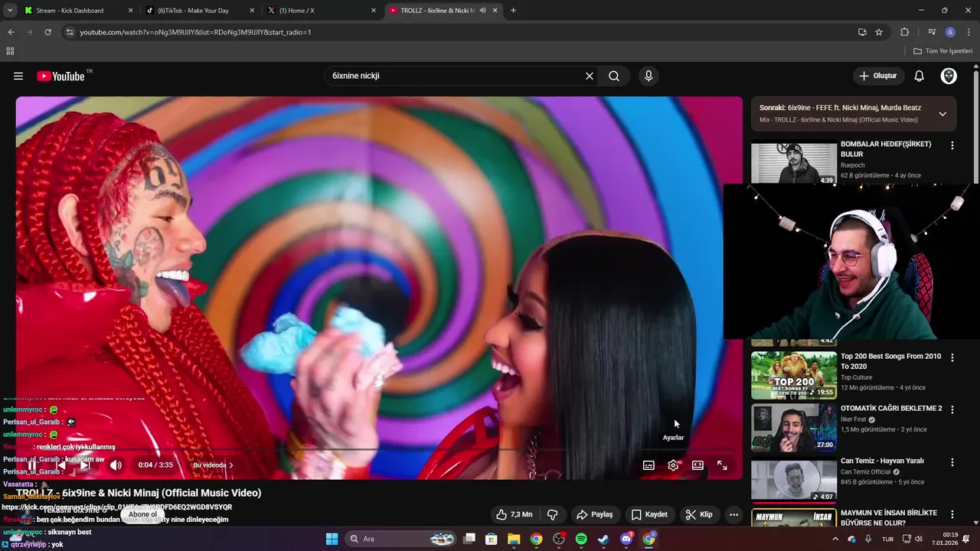This screenshot has width=980, height=551.
Task: Open options for 'MAYMUN VE İNSAN' video
Action: [x=952, y=514]
